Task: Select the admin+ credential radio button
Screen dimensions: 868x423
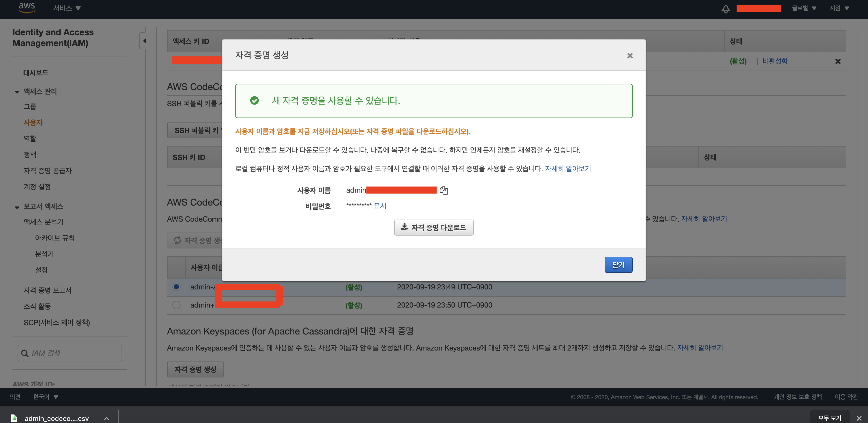Action: [176, 305]
